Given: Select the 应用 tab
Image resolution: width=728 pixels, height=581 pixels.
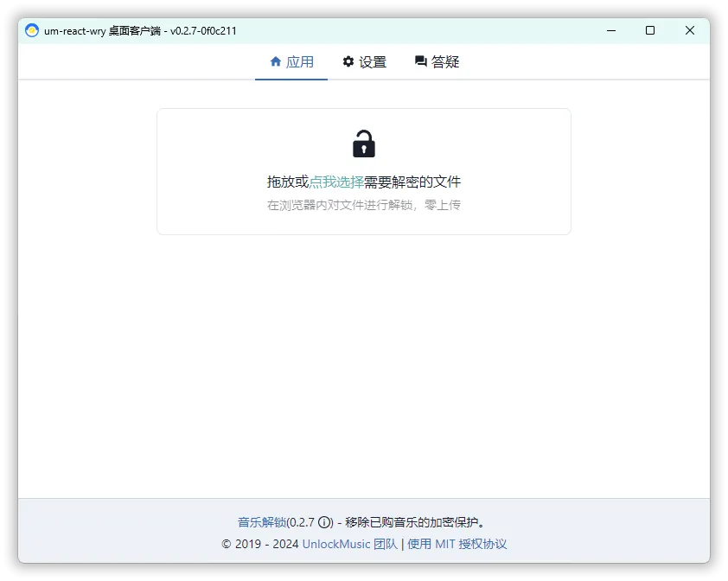Looking at the screenshot, I should (x=291, y=61).
